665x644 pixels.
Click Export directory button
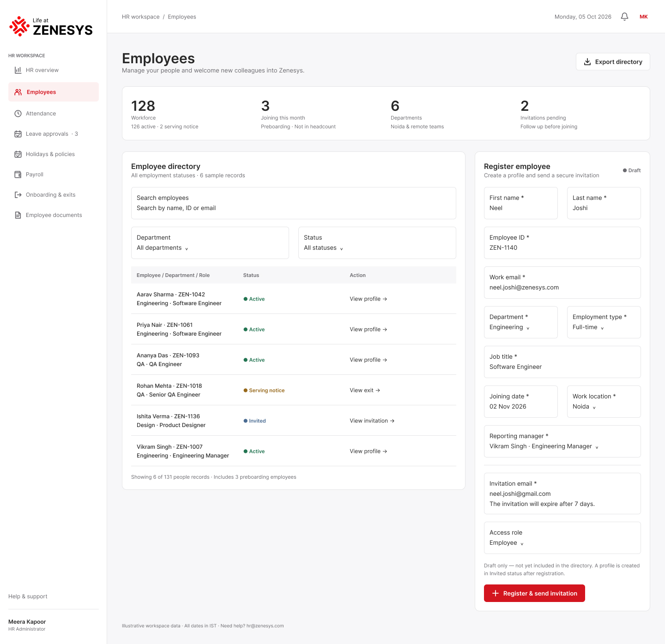(613, 62)
